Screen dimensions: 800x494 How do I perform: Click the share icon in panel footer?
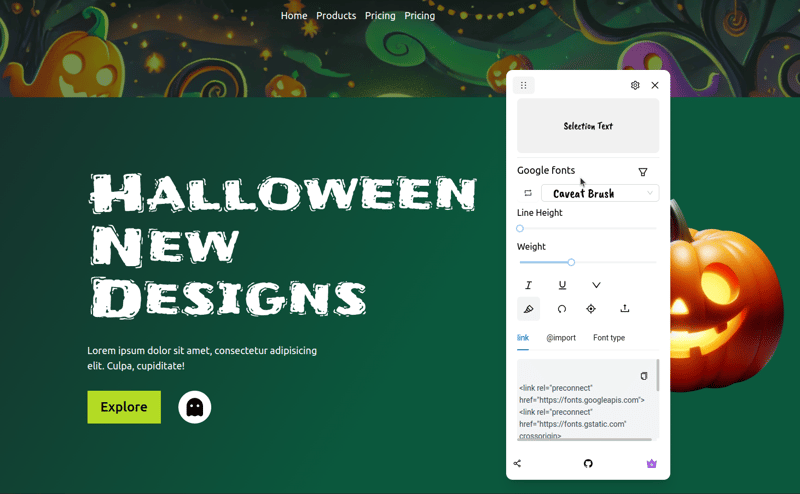click(x=517, y=463)
